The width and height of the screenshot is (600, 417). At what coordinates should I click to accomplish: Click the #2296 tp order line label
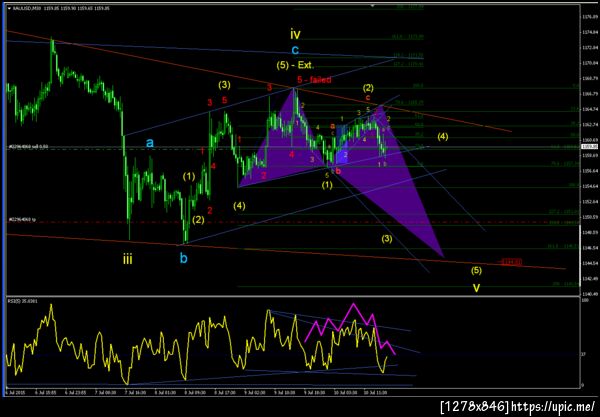22,220
